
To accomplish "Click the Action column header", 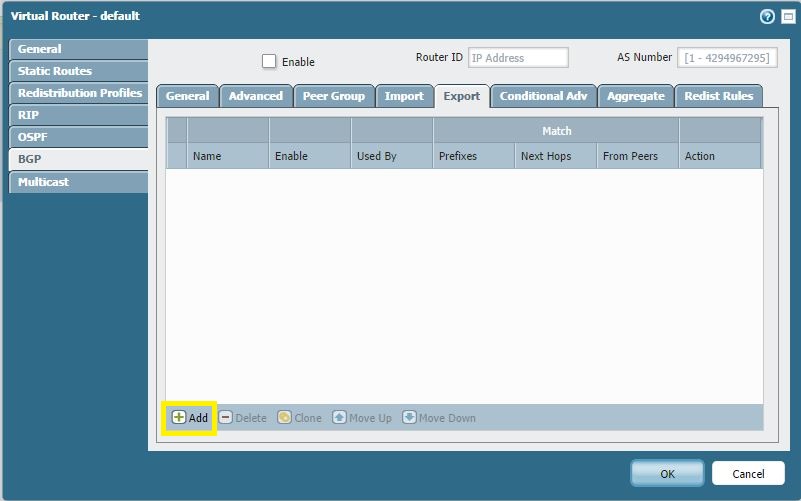I will (720, 156).
